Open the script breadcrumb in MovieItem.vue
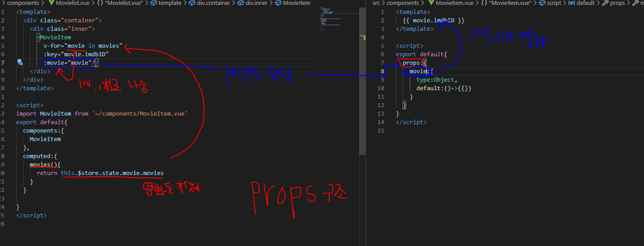The width and height of the screenshot is (644, 246). [x=554, y=3]
